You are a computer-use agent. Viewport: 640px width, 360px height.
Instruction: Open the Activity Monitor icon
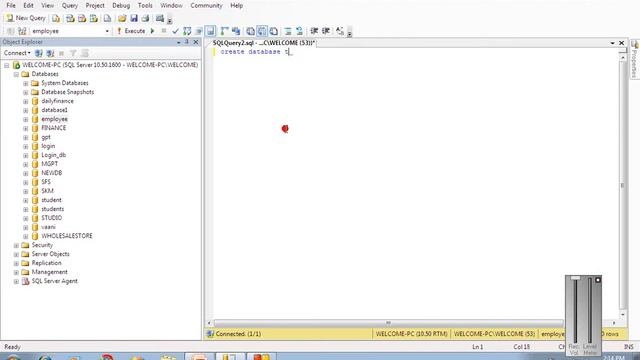[160, 18]
